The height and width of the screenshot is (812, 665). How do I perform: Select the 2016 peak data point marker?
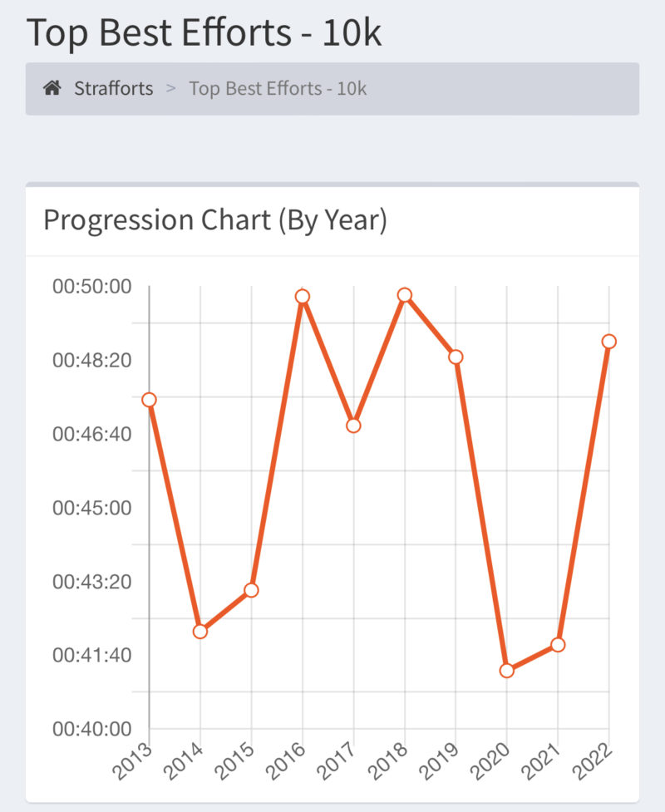301,296
